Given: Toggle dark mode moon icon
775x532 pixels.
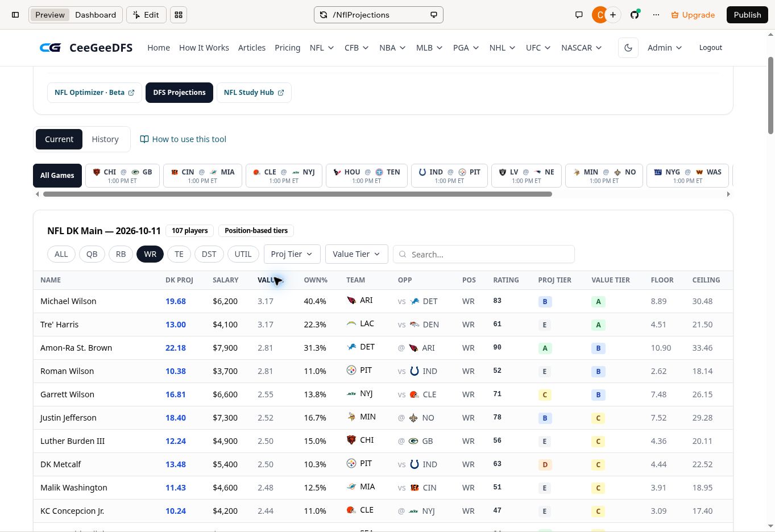Looking at the screenshot, I should click(x=628, y=48).
